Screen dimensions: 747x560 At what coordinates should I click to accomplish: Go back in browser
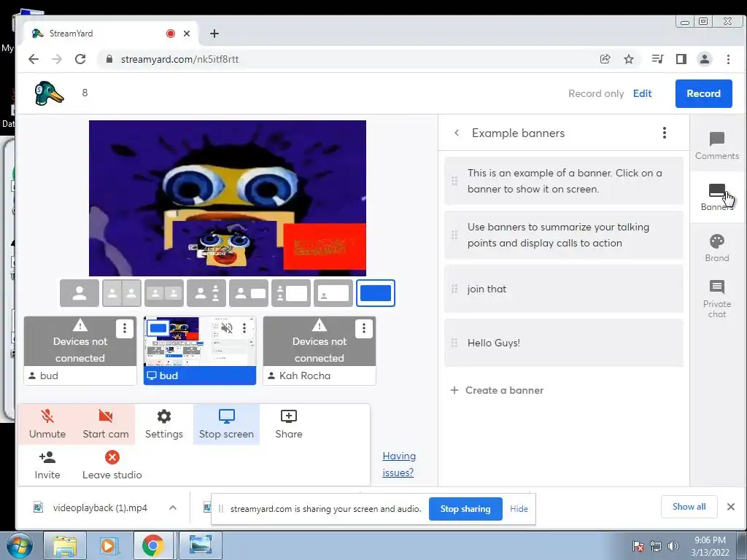[34, 59]
